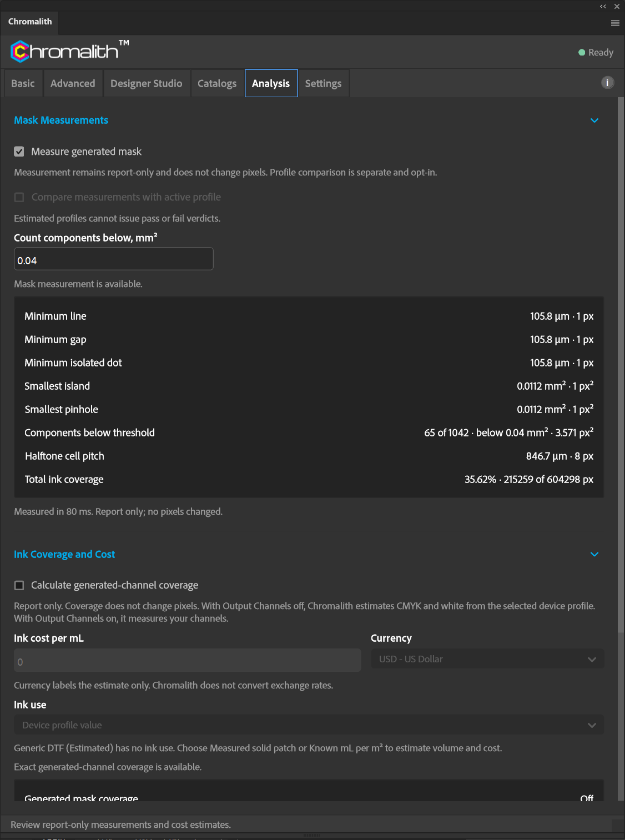
Task: Collapse panel with double-arrow icon
Action: coord(603,7)
